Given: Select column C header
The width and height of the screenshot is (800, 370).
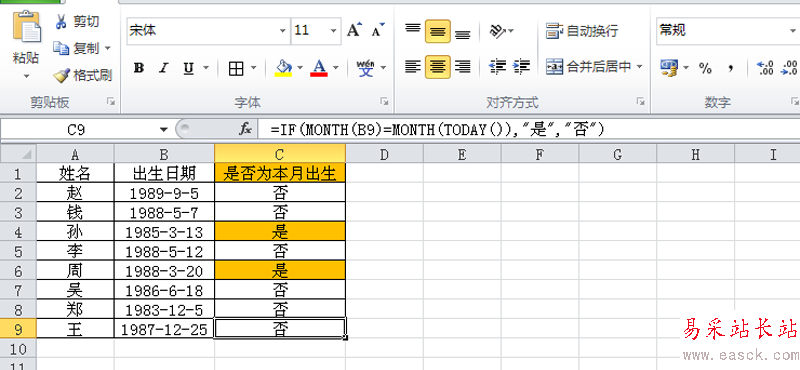Looking at the screenshot, I should click(280, 154).
